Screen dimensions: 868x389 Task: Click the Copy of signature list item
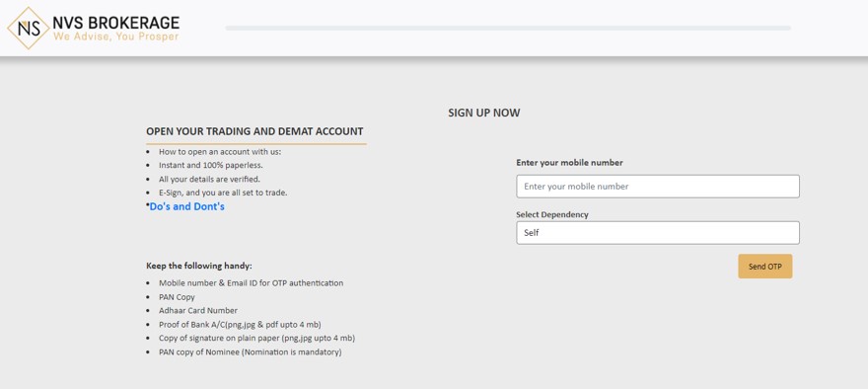click(x=256, y=339)
